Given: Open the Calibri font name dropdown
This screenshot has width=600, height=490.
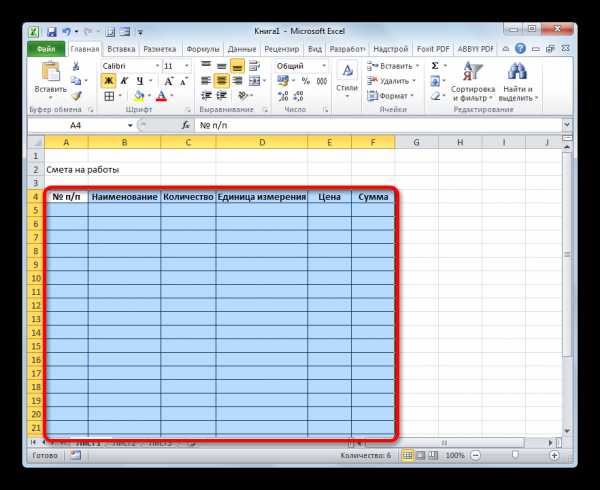Looking at the screenshot, I should pyautogui.click(x=157, y=66).
